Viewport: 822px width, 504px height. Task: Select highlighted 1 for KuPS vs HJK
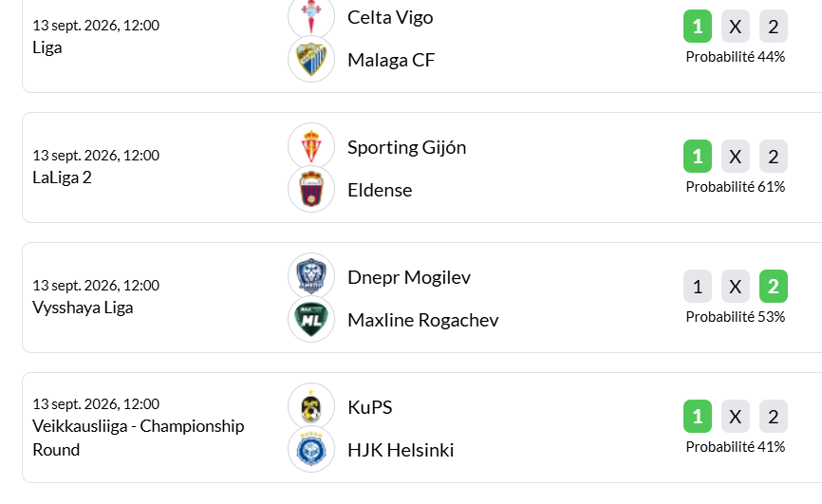click(698, 417)
